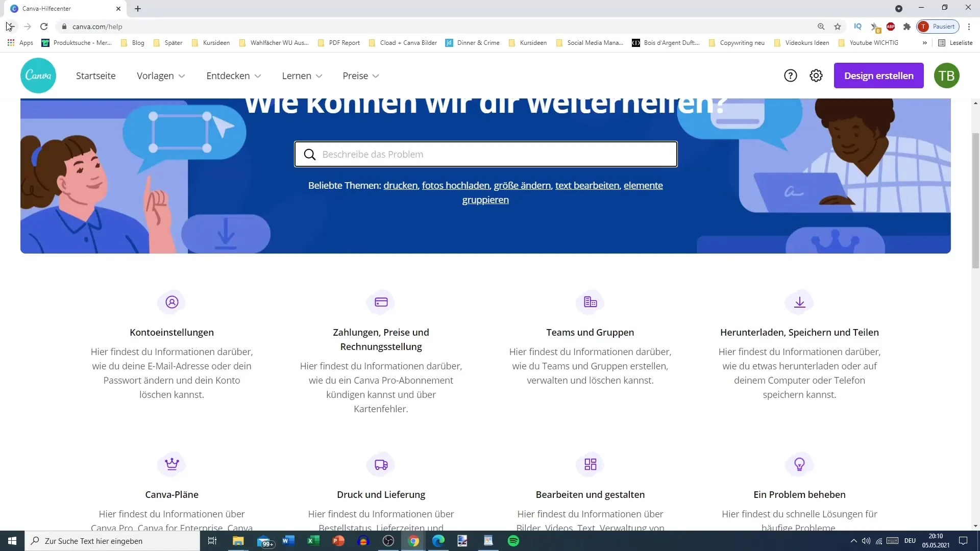Click the payment card icon

[x=381, y=302]
